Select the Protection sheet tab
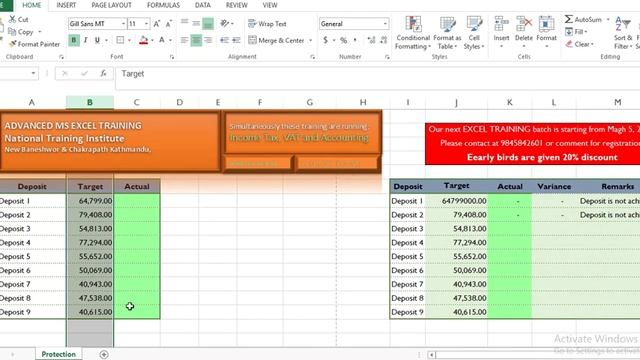The image size is (640, 360). (x=58, y=354)
